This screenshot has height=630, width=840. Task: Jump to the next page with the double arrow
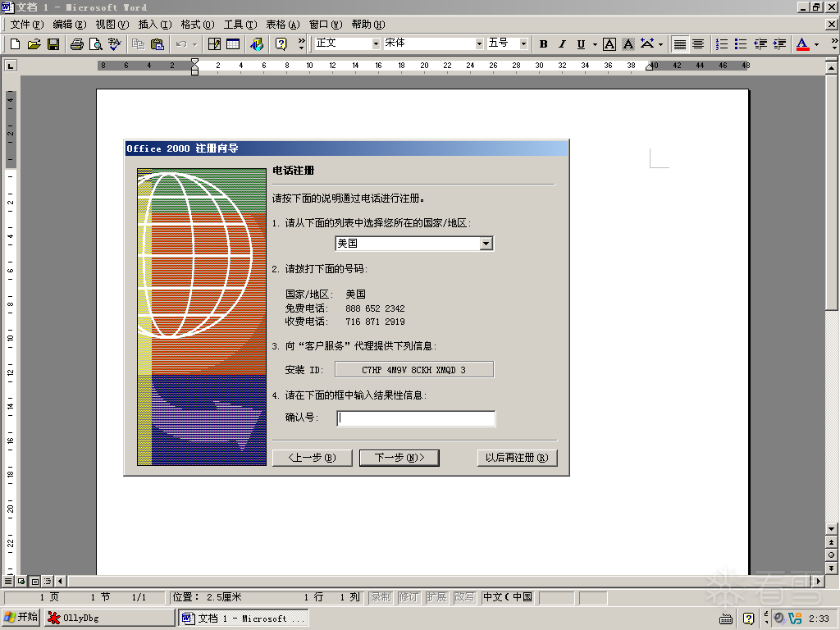pos(831,568)
